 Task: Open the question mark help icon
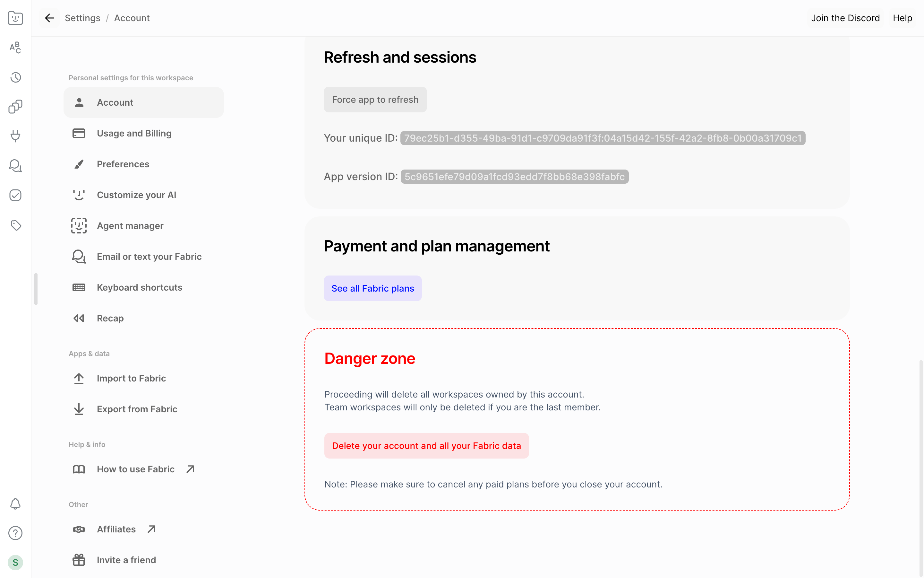pyautogui.click(x=15, y=533)
